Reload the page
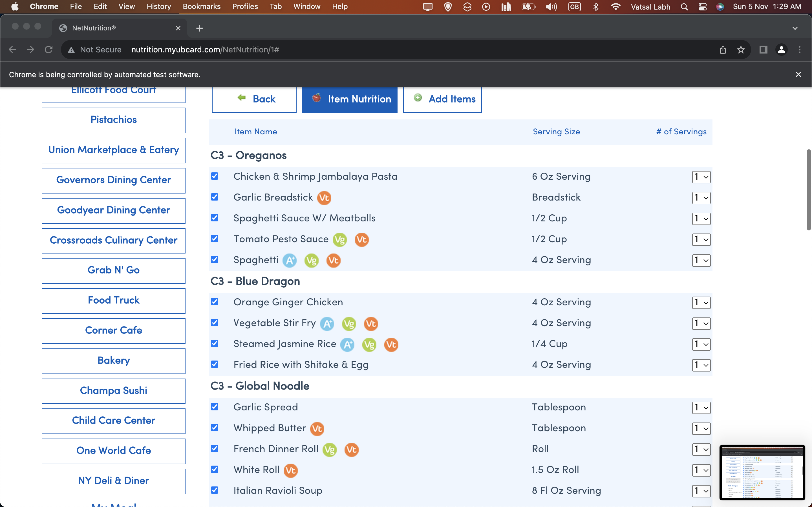Image resolution: width=812 pixels, height=507 pixels. pyautogui.click(x=49, y=50)
